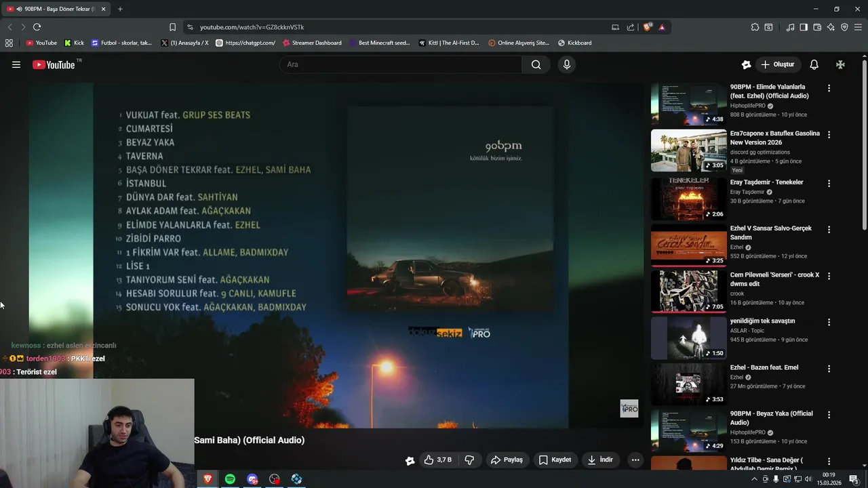Open Spotify from the taskbar

pyautogui.click(x=230, y=479)
